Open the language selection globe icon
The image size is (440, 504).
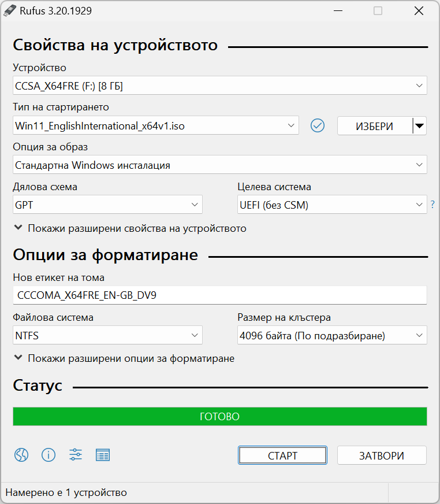pos(21,455)
